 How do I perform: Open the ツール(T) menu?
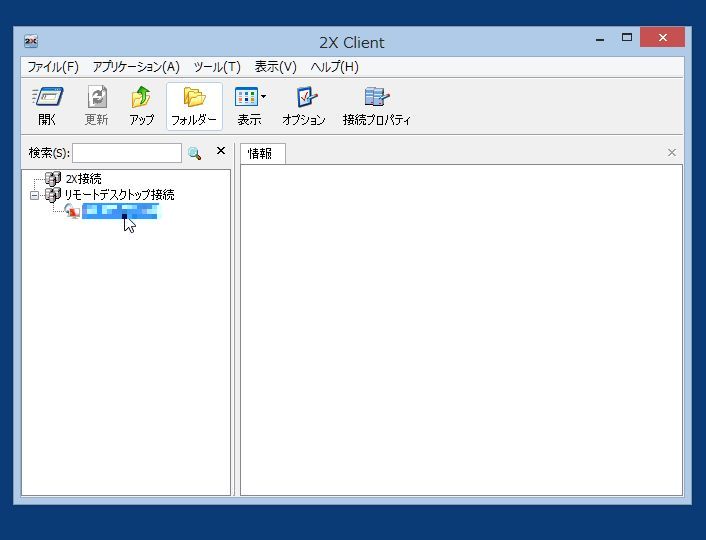tap(217, 67)
